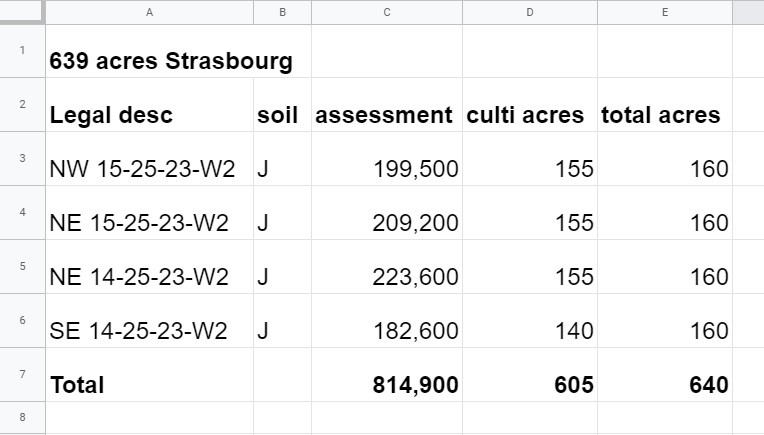Click cell SE 14-25-23-W2
The width and height of the screenshot is (764, 435).
(x=150, y=321)
